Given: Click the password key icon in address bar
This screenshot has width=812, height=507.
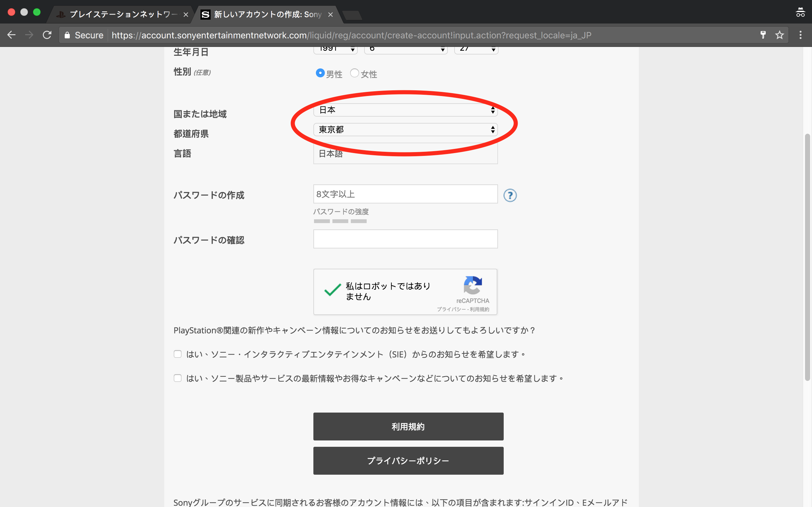Looking at the screenshot, I should (x=763, y=35).
